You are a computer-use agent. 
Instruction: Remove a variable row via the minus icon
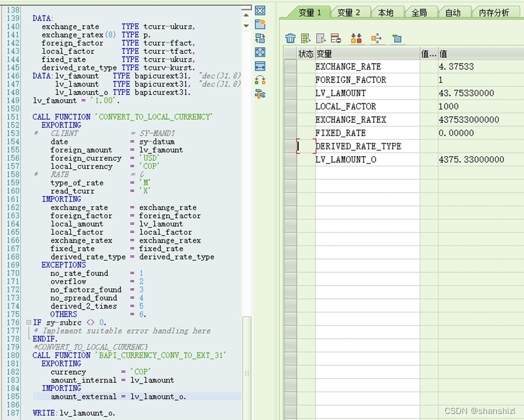point(336,38)
